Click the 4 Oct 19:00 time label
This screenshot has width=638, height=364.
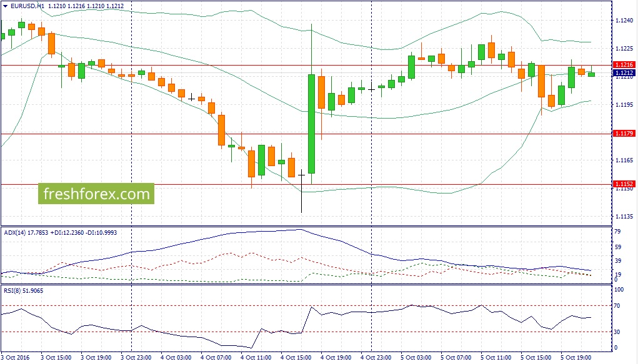[x=336, y=358]
